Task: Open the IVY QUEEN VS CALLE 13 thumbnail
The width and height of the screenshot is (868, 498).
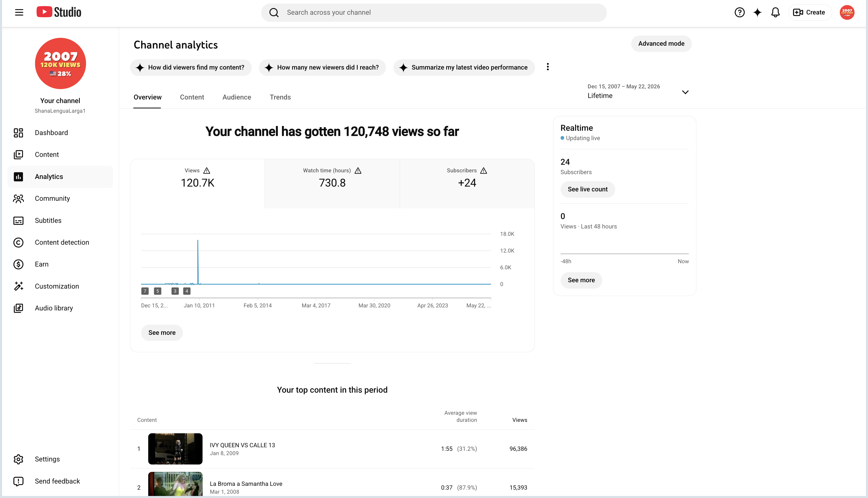Action: click(175, 449)
